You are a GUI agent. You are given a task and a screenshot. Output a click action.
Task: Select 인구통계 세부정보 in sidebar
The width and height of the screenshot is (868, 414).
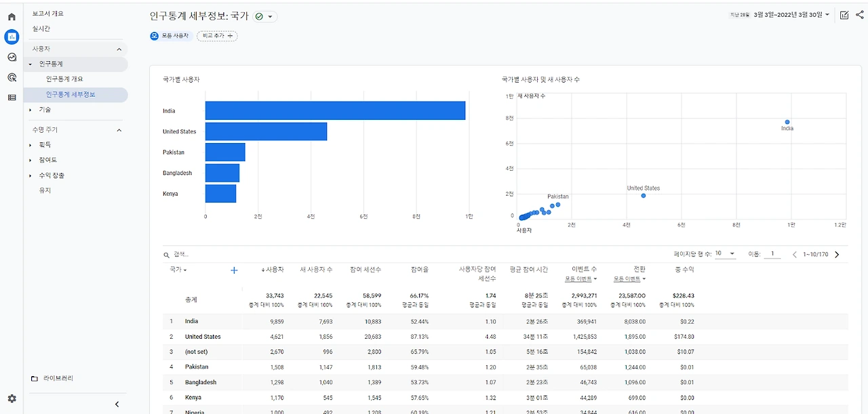click(71, 95)
